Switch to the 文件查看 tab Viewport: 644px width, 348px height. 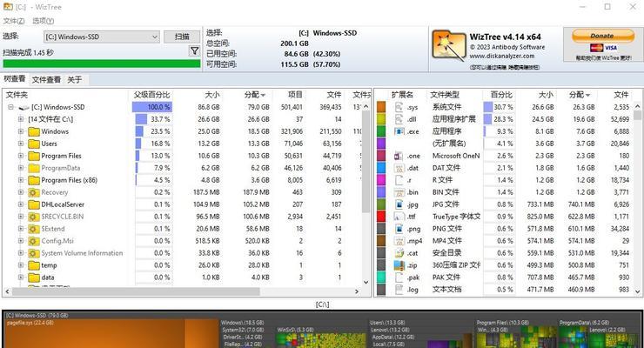[x=46, y=80]
